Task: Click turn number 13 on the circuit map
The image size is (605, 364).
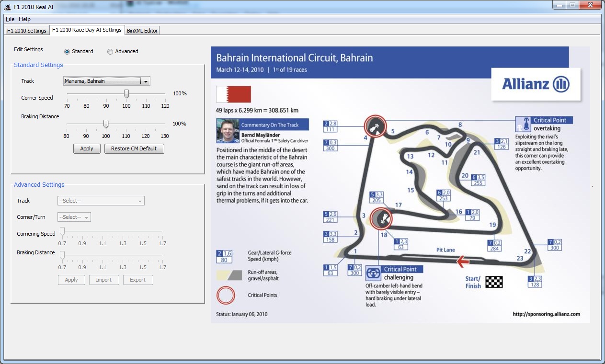Action: [x=410, y=157]
